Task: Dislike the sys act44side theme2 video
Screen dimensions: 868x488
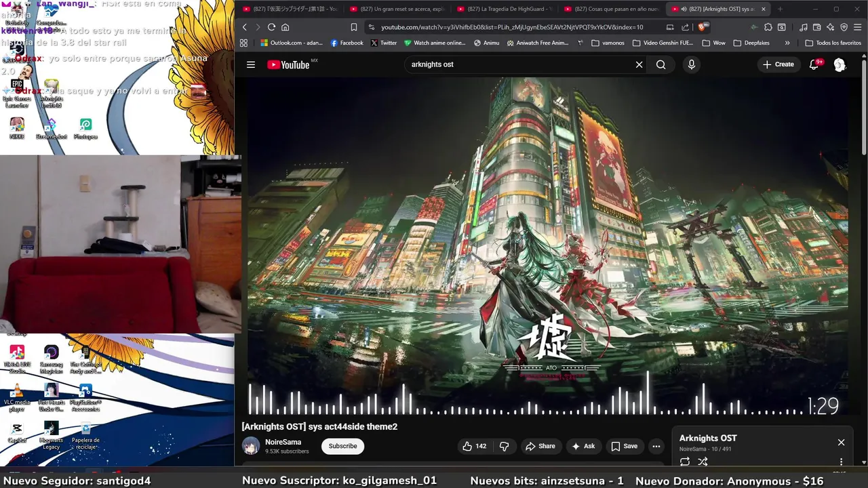Action: point(504,446)
